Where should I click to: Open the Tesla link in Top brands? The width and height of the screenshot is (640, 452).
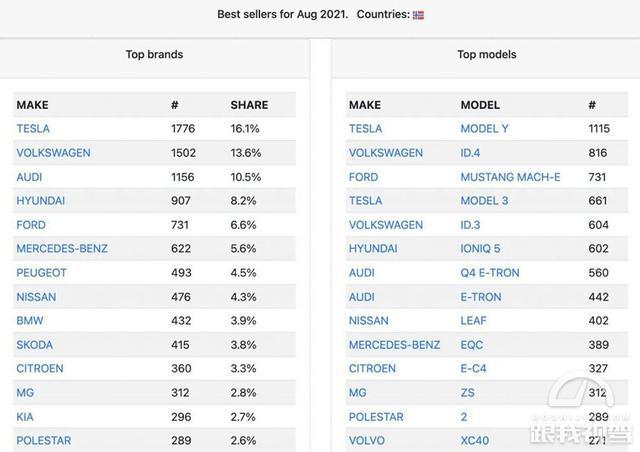coord(33,129)
